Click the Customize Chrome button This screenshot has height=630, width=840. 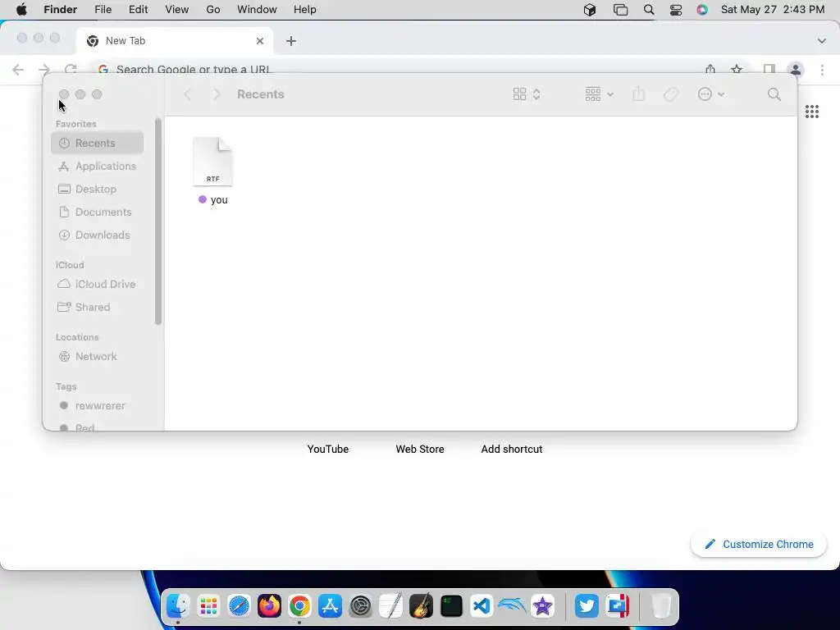pos(759,545)
